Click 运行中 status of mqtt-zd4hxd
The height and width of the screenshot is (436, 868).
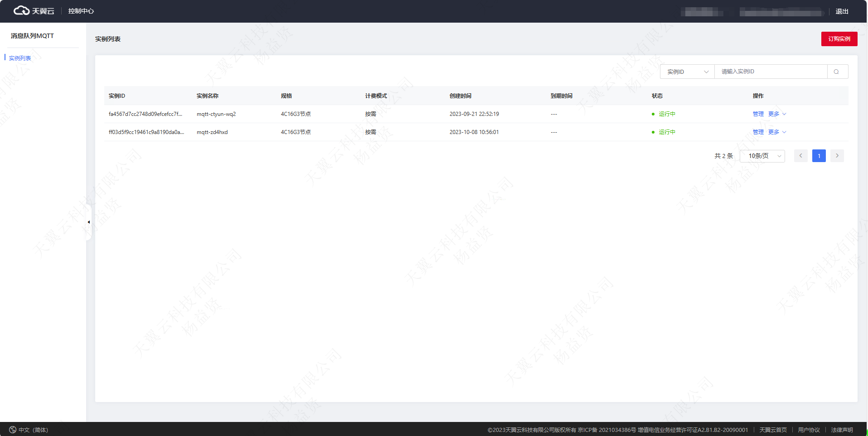[x=667, y=132]
